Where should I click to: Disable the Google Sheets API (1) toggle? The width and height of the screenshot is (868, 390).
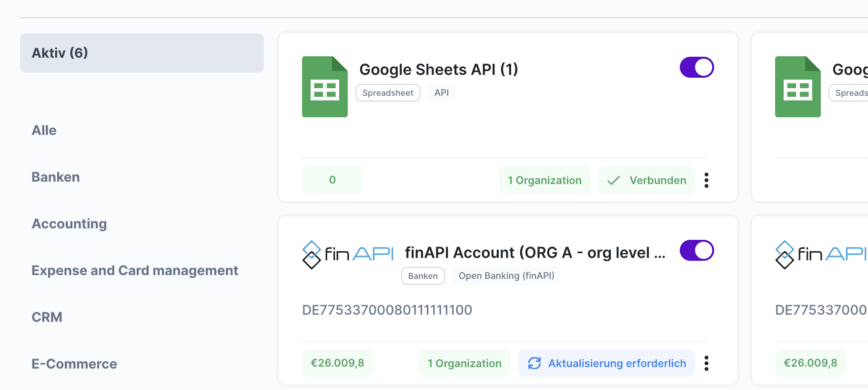click(696, 67)
